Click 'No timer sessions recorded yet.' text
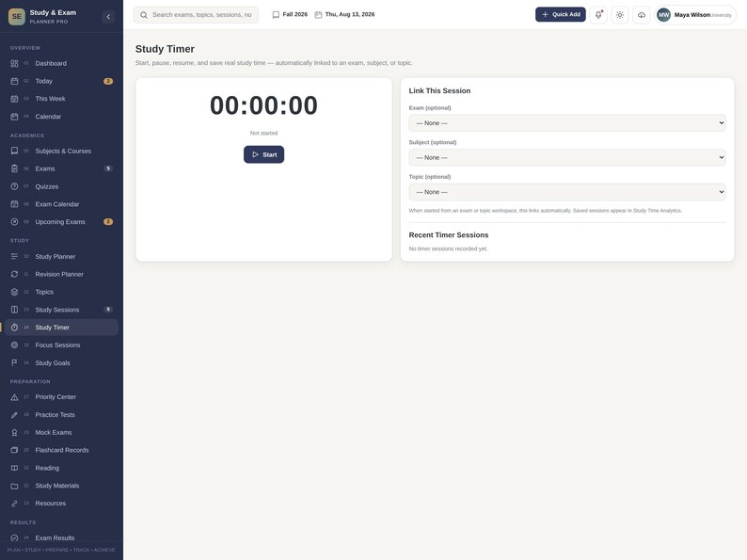 tap(448, 248)
